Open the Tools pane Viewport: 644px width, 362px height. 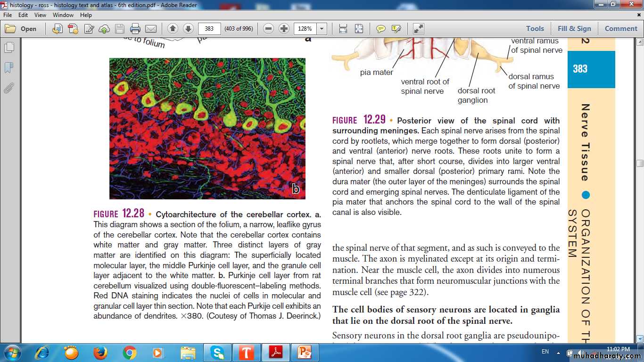click(x=535, y=29)
